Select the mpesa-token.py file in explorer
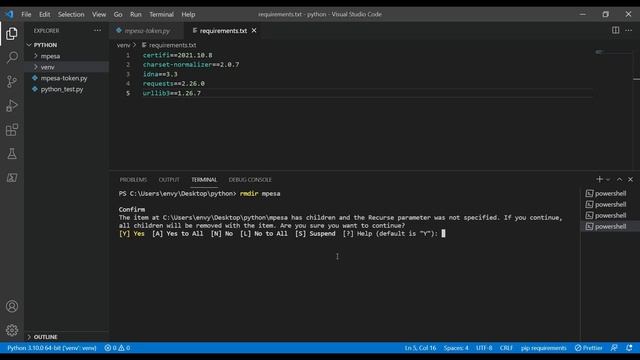 (x=64, y=78)
